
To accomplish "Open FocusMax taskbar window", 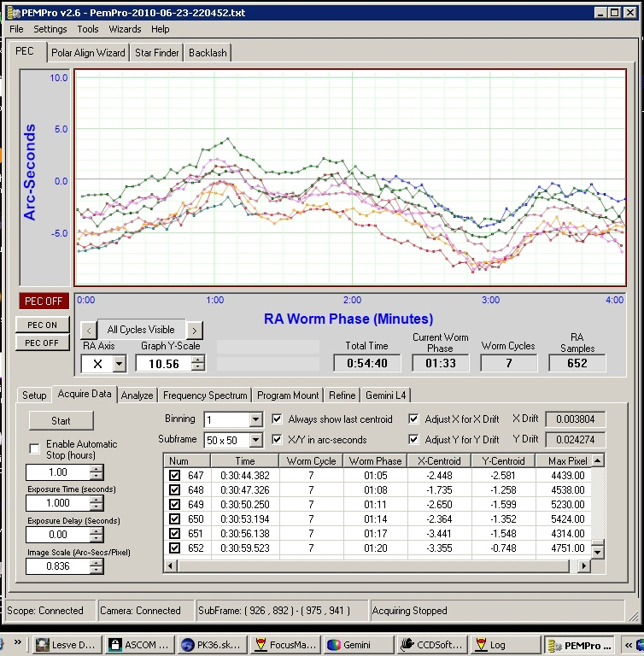I will (x=285, y=645).
